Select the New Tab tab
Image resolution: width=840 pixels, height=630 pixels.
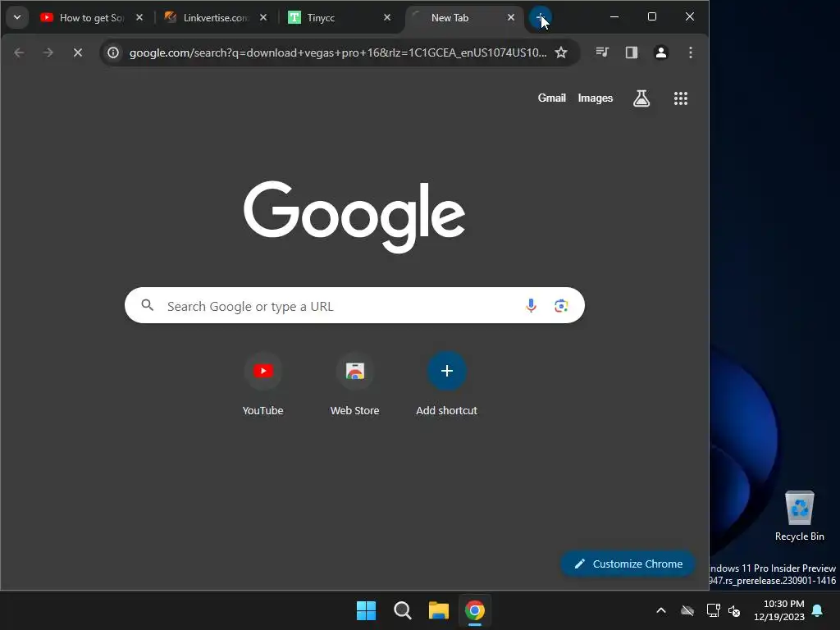[x=464, y=18]
